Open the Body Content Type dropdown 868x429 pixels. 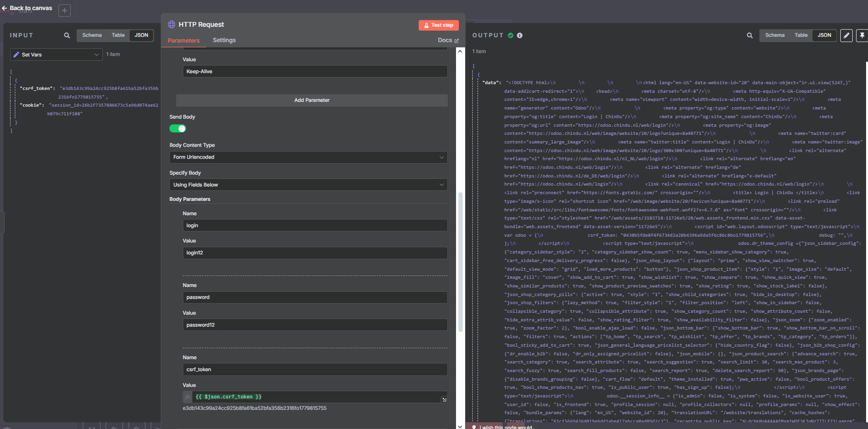308,157
